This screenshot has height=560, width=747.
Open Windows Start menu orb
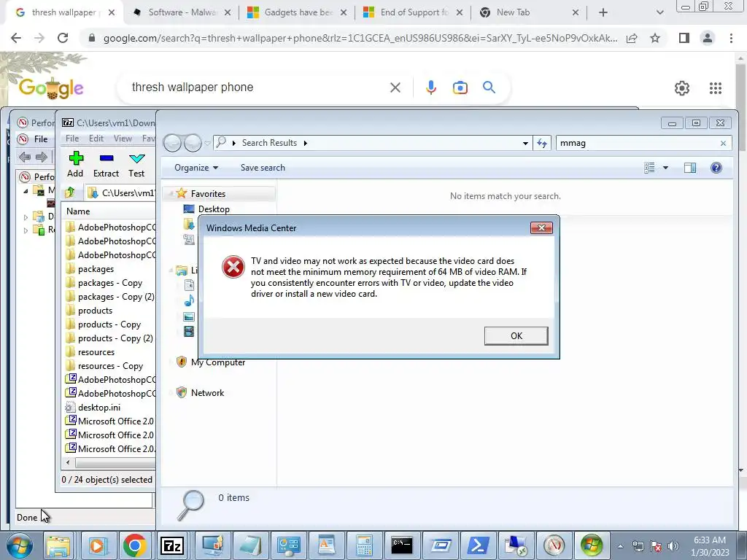18,545
